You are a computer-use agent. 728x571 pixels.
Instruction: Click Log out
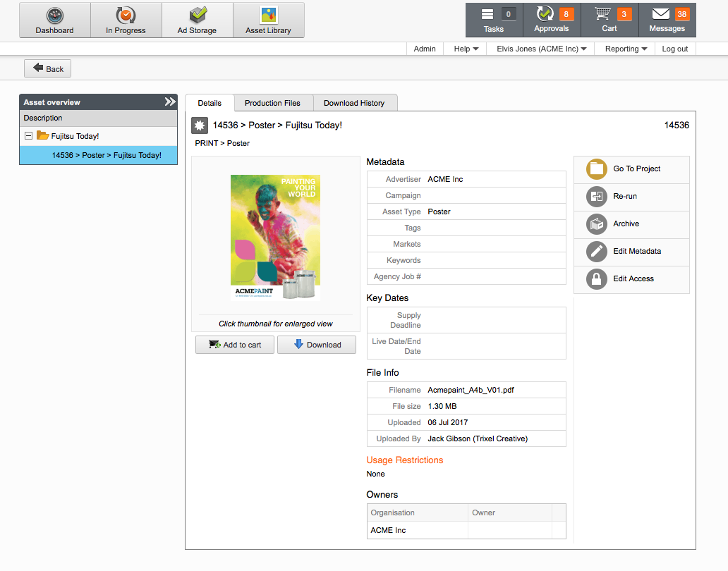(675, 49)
